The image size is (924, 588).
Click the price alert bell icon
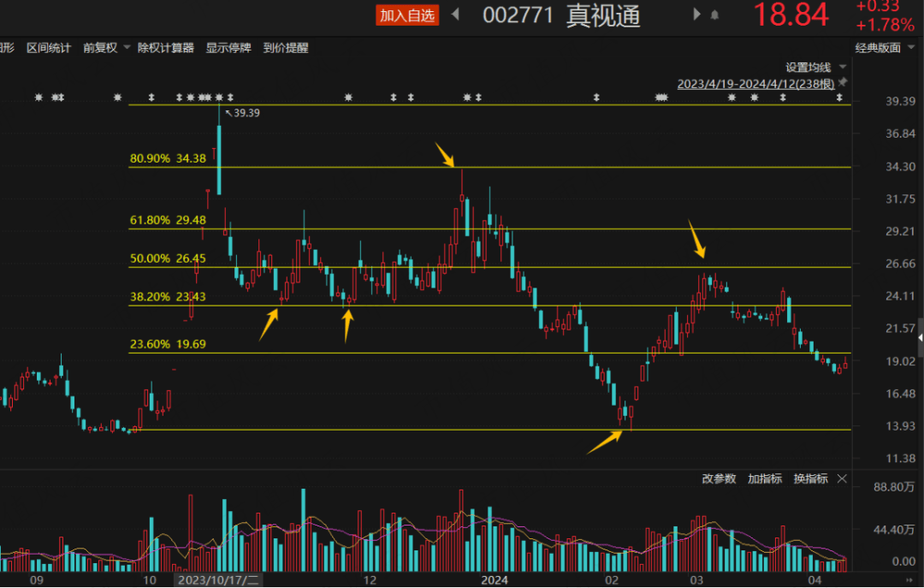(x=714, y=15)
